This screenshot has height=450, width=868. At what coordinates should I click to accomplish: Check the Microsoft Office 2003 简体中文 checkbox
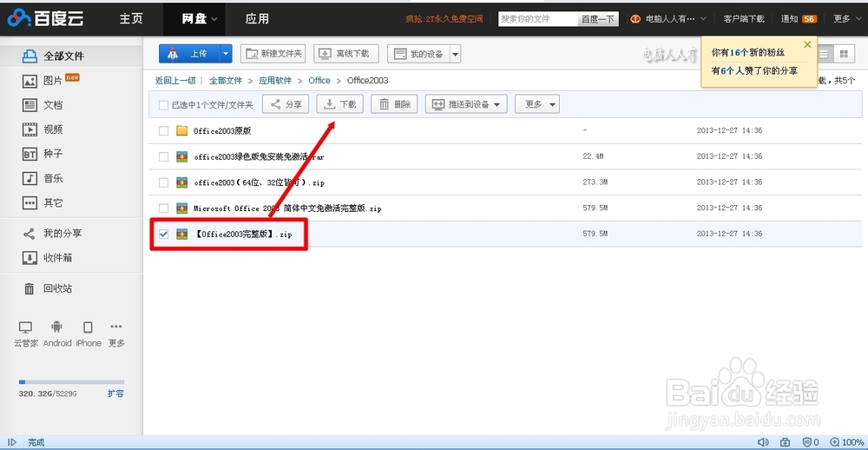point(163,208)
